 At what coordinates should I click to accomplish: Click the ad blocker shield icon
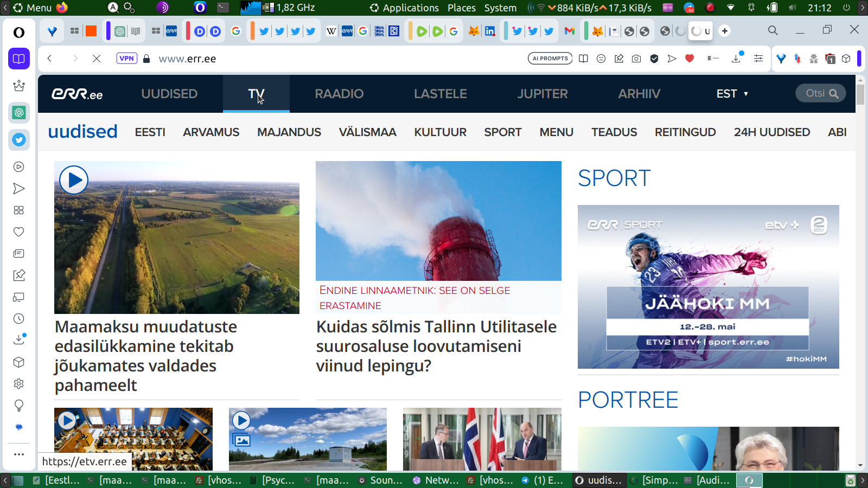[x=654, y=59]
